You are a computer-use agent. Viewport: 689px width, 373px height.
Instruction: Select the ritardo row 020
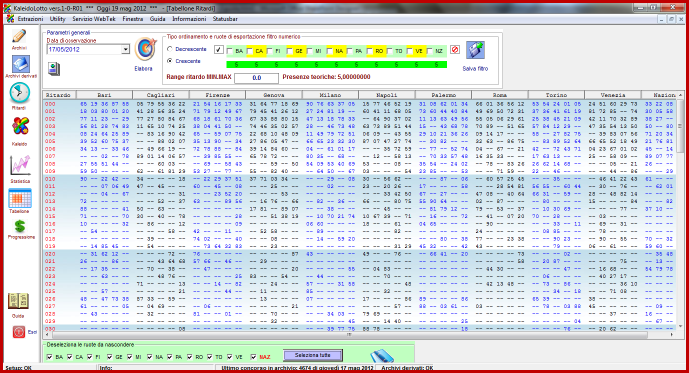pyautogui.click(x=359, y=254)
